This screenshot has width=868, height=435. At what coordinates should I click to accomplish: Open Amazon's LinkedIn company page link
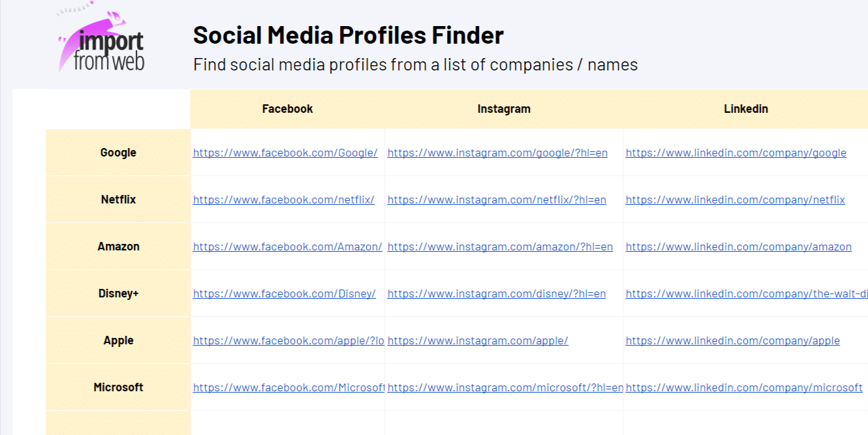click(x=738, y=247)
